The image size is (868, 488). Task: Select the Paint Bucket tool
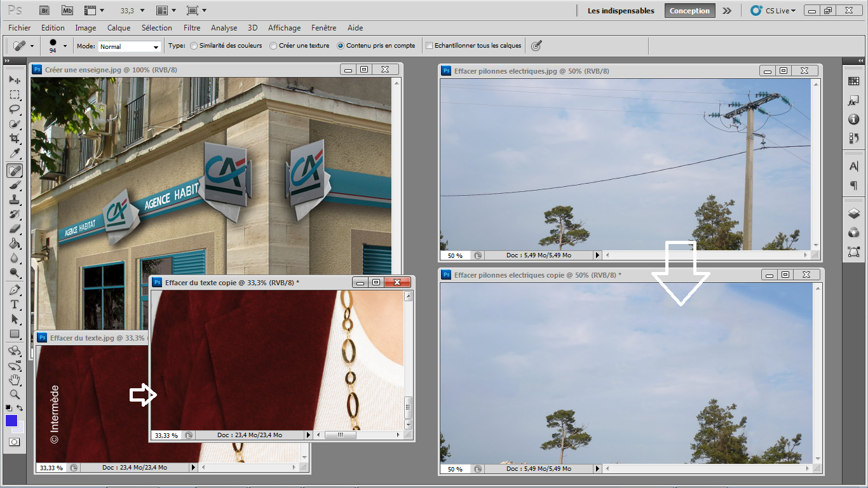click(x=15, y=243)
